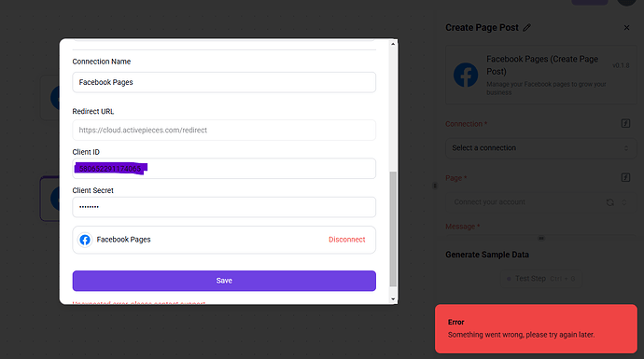Click the purple Save button

[x=224, y=281]
